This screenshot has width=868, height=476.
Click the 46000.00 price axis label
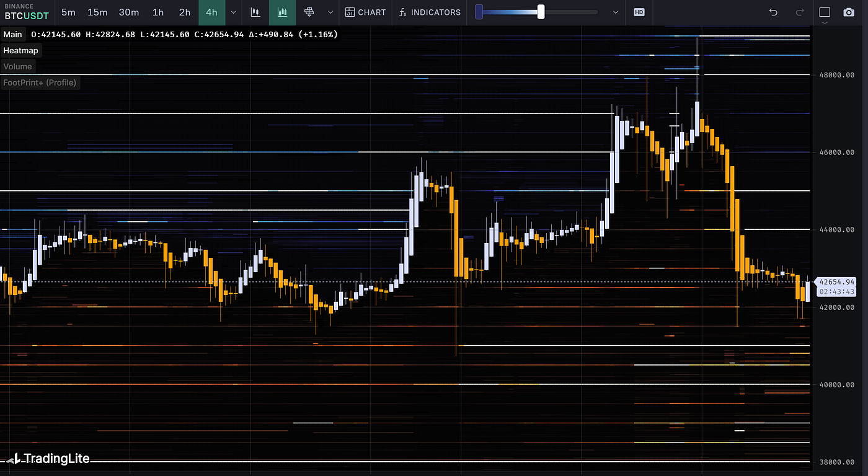pyautogui.click(x=837, y=152)
